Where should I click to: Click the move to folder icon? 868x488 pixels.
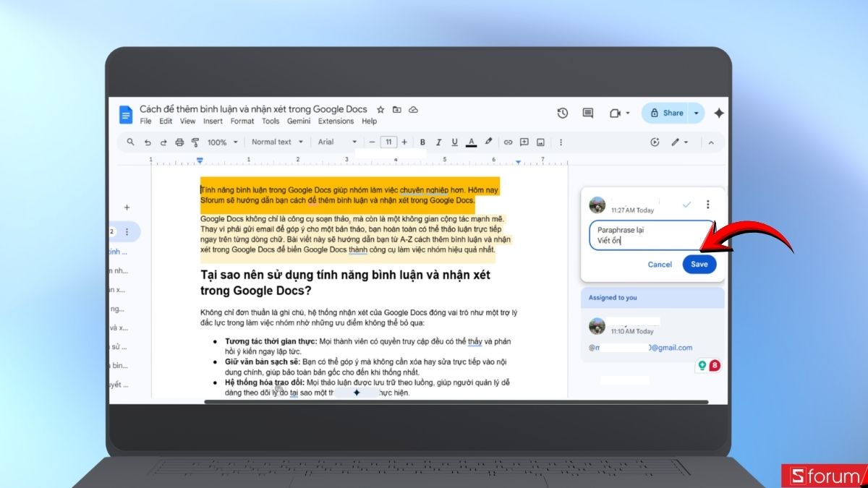[397, 110]
